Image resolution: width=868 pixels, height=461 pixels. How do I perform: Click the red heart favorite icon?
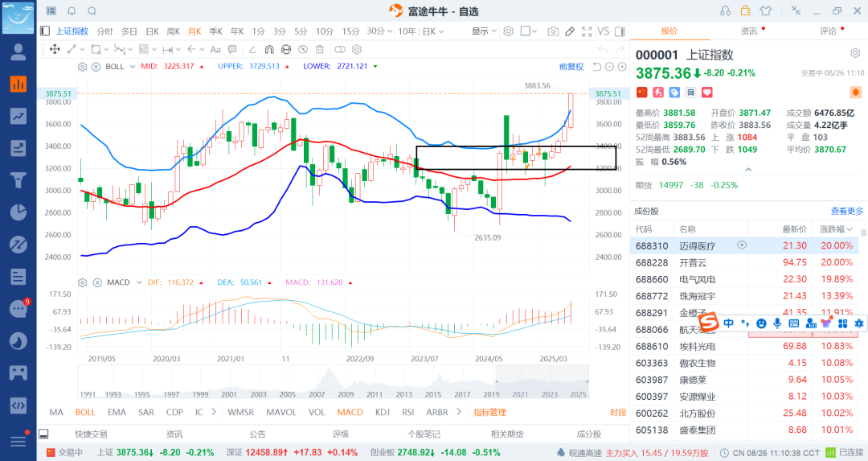(707, 93)
